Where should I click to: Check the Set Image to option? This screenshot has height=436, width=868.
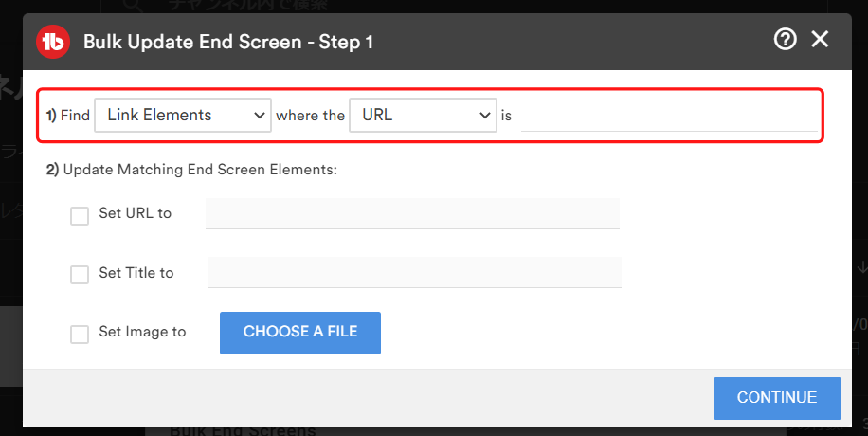80,334
